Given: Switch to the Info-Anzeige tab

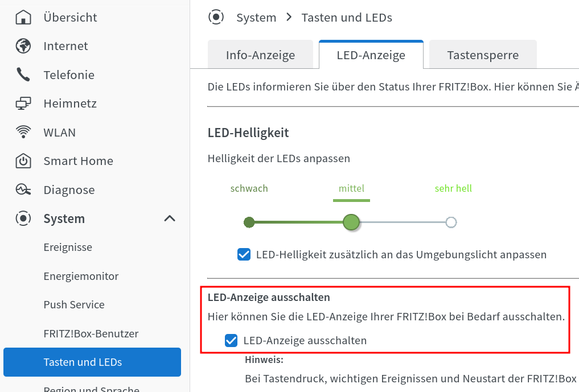Looking at the screenshot, I should point(260,55).
